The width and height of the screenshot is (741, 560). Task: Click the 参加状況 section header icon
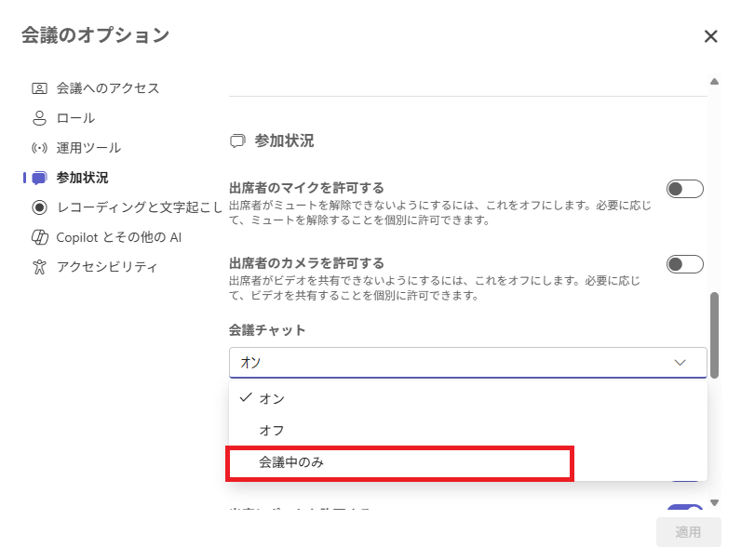pyautogui.click(x=237, y=141)
